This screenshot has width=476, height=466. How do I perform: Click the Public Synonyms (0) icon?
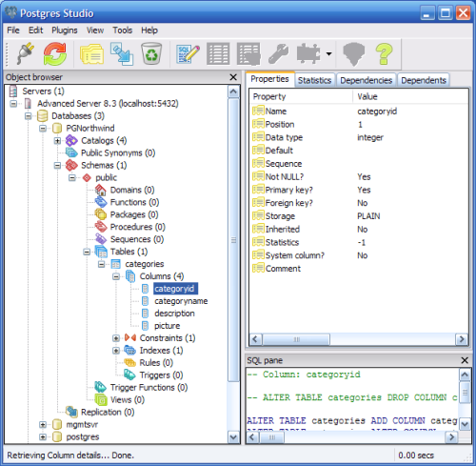click(x=71, y=152)
